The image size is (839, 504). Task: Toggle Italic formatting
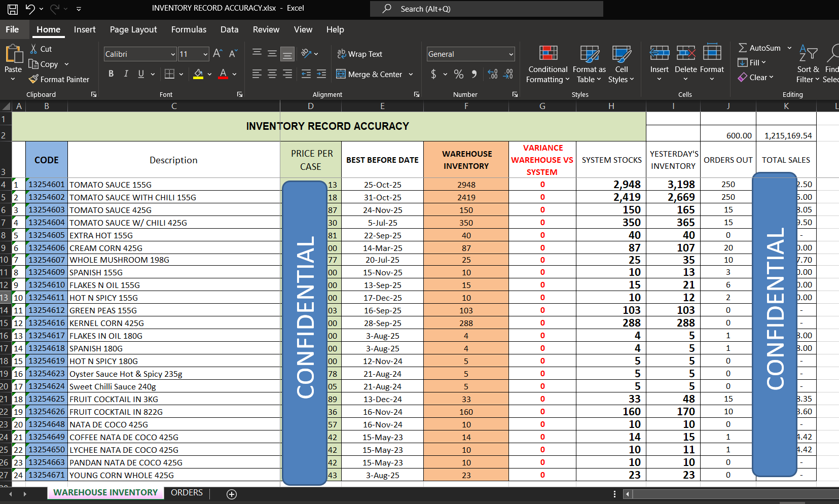[x=126, y=74]
